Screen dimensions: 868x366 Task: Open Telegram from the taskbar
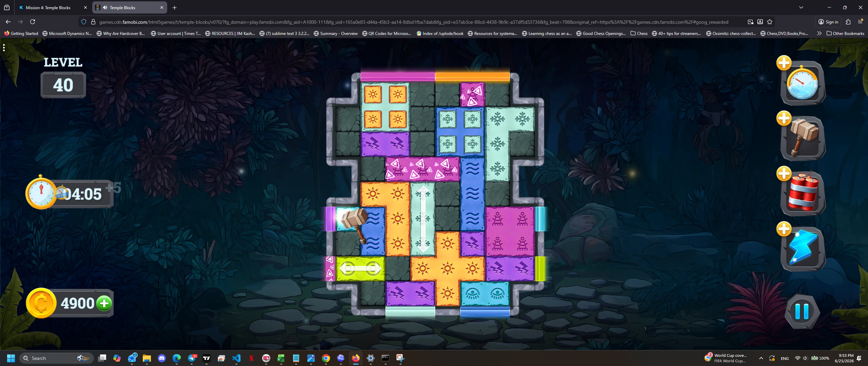(192, 358)
